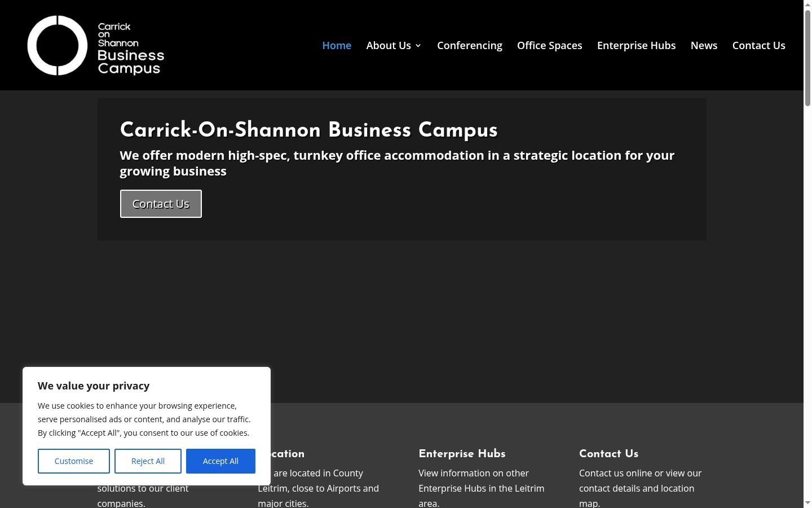812x508 pixels.
Task: Click the Contact Us hero button
Action: (161, 204)
